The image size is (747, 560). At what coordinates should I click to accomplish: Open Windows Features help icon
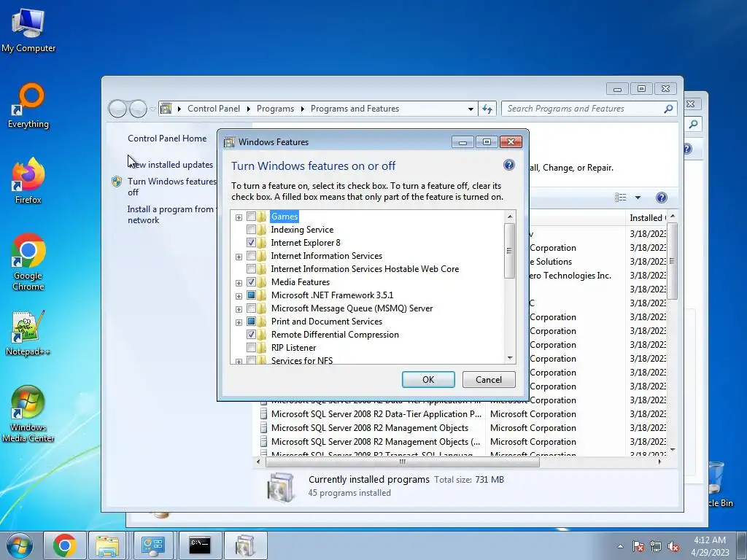tap(508, 165)
